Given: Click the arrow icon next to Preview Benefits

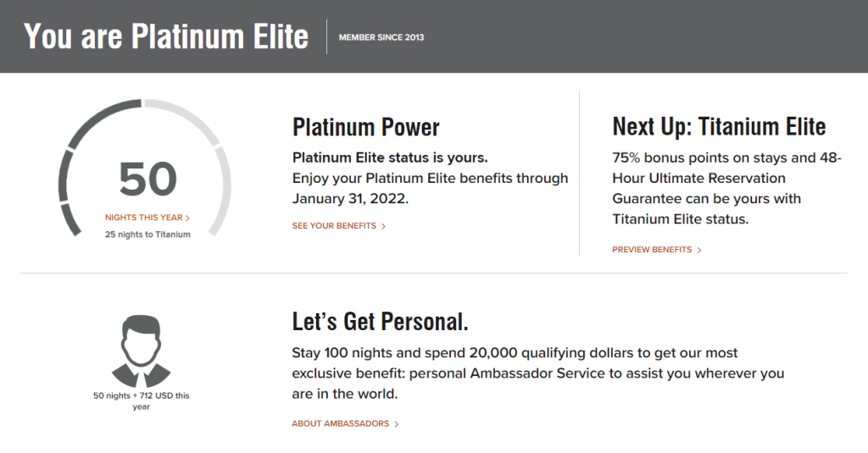Looking at the screenshot, I should point(699,250).
